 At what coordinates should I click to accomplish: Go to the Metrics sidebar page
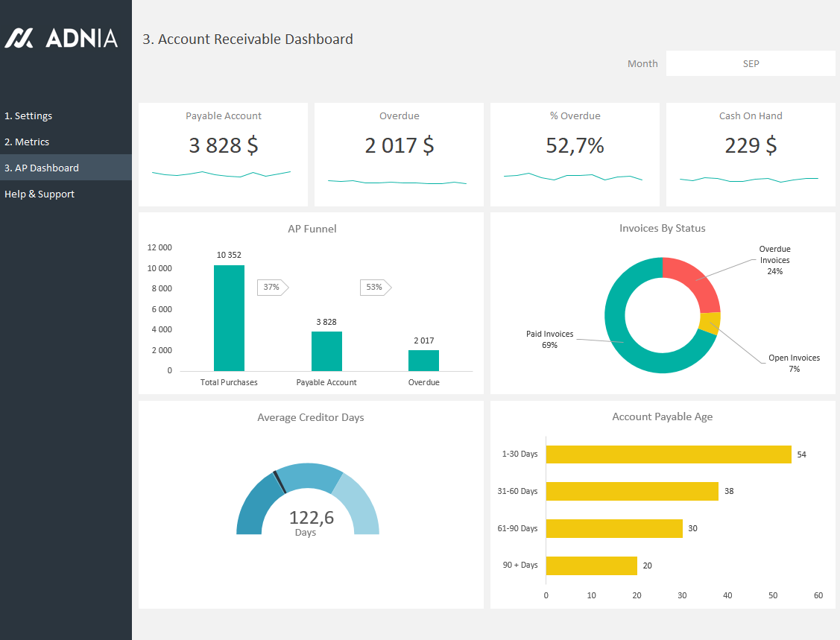(x=27, y=142)
